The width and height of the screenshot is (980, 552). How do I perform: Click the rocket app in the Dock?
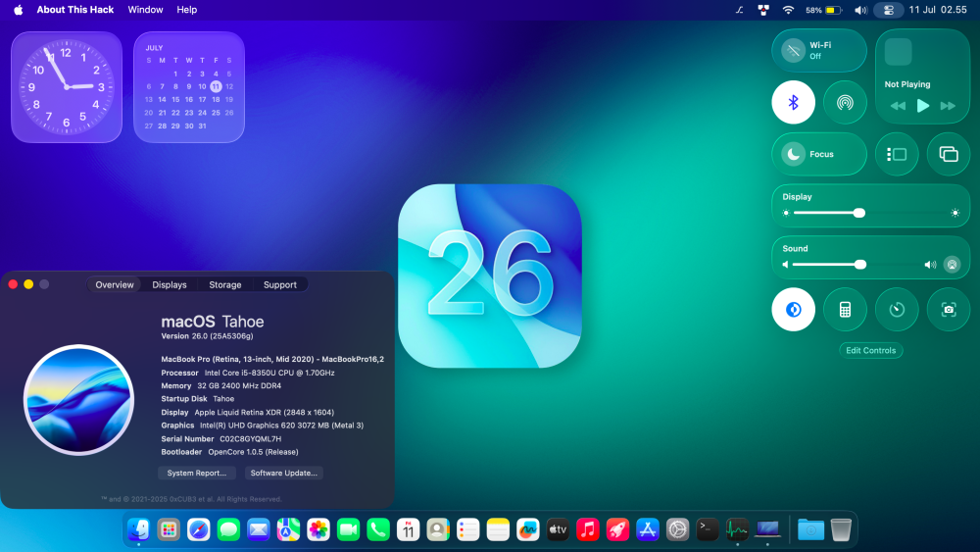click(x=617, y=529)
